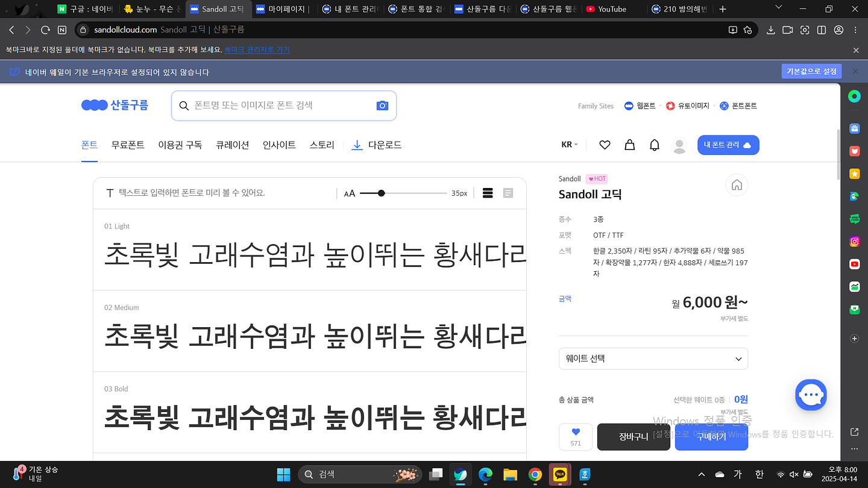
Task: Expand the 웨이트 선택 dropdown
Action: click(x=653, y=358)
